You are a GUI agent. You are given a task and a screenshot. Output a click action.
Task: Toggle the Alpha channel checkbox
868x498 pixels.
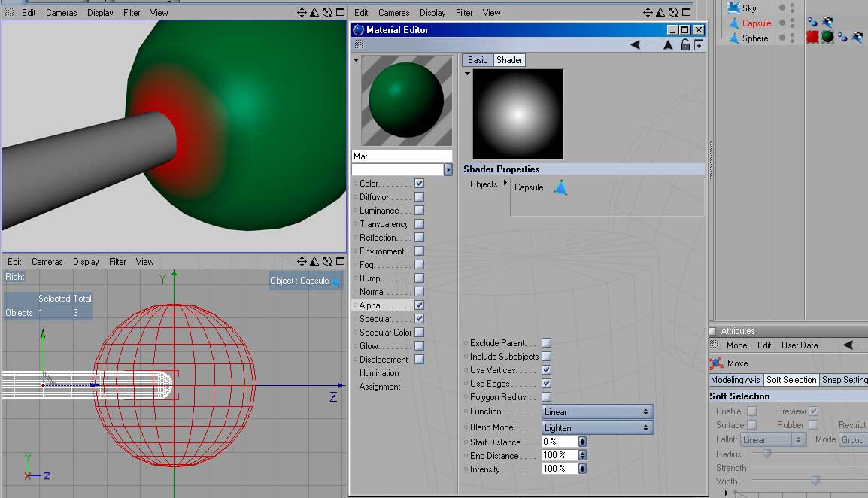pos(419,305)
